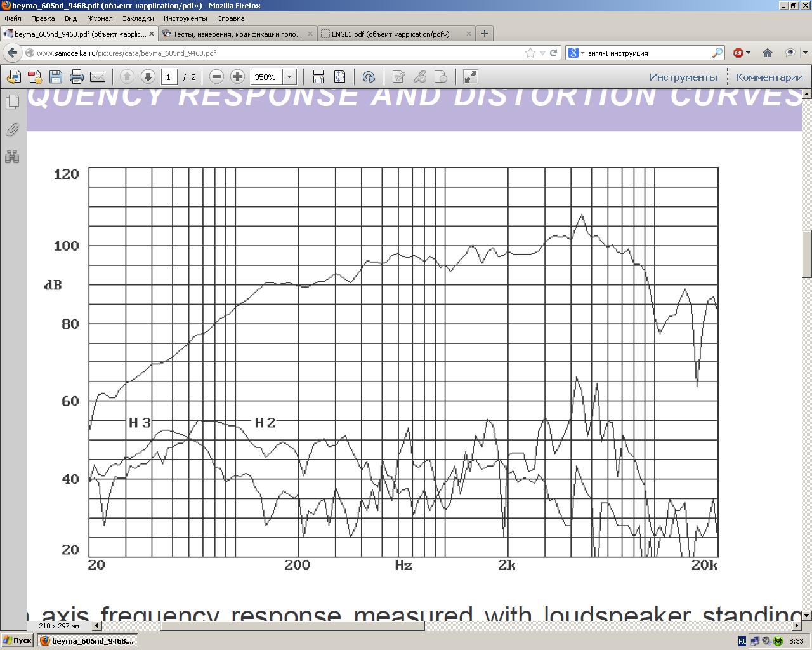
Task: Switch to the ENGL1.pdf tab
Action: point(396,34)
